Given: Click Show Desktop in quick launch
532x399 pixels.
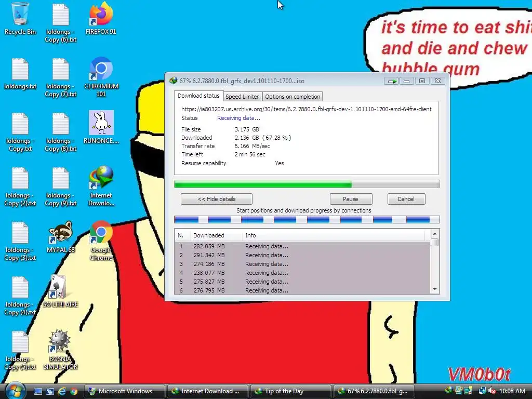Looking at the screenshot, I should (x=37, y=391).
